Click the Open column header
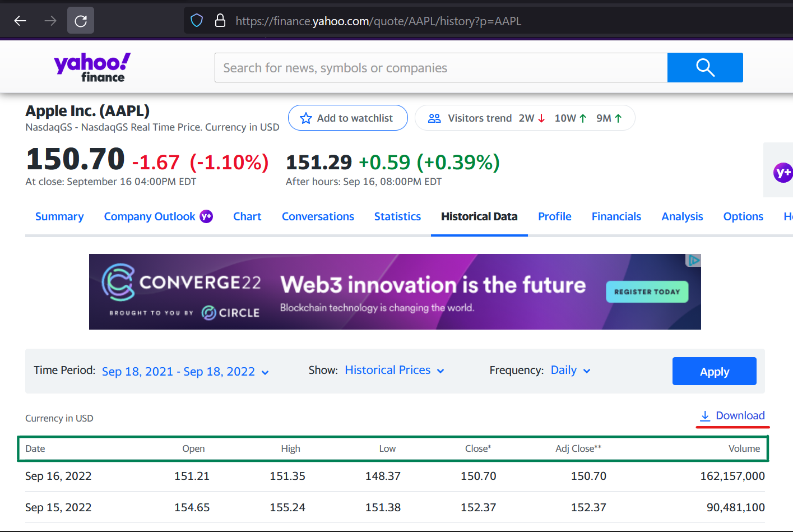Image resolution: width=793 pixels, height=532 pixels. pyautogui.click(x=193, y=448)
